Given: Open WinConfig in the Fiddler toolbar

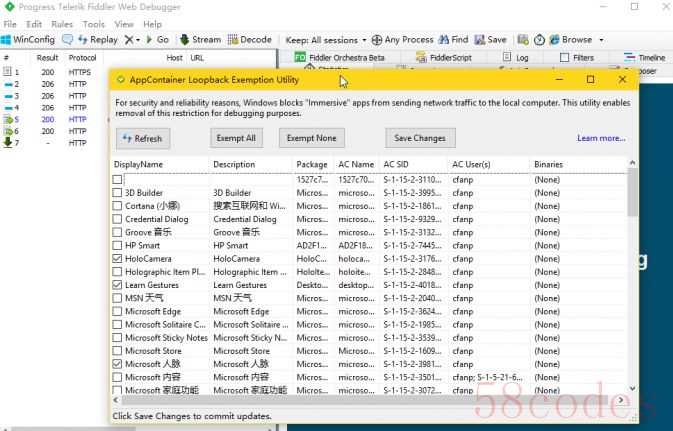Looking at the screenshot, I should click(28, 40).
